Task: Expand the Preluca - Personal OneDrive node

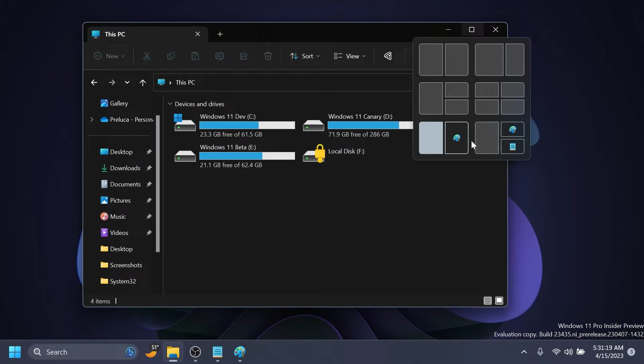Action: 92,120
